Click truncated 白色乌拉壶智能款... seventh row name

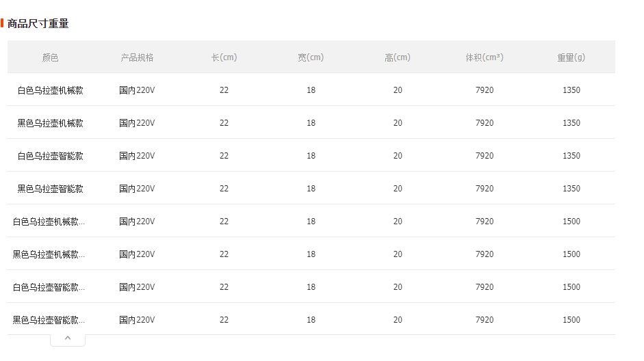tap(49, 287)
